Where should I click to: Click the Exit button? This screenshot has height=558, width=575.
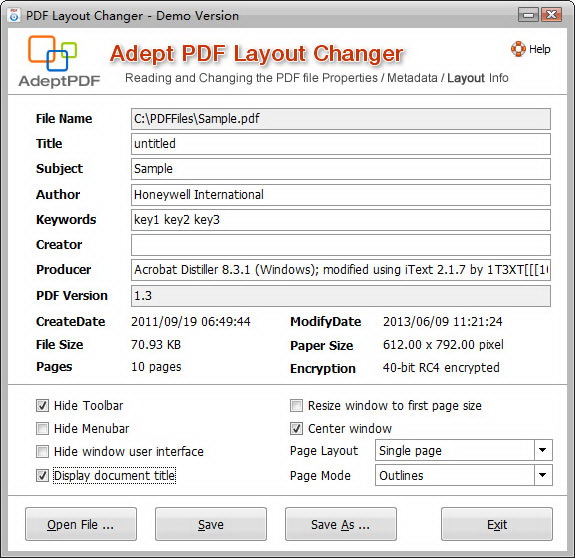[497, 524]
